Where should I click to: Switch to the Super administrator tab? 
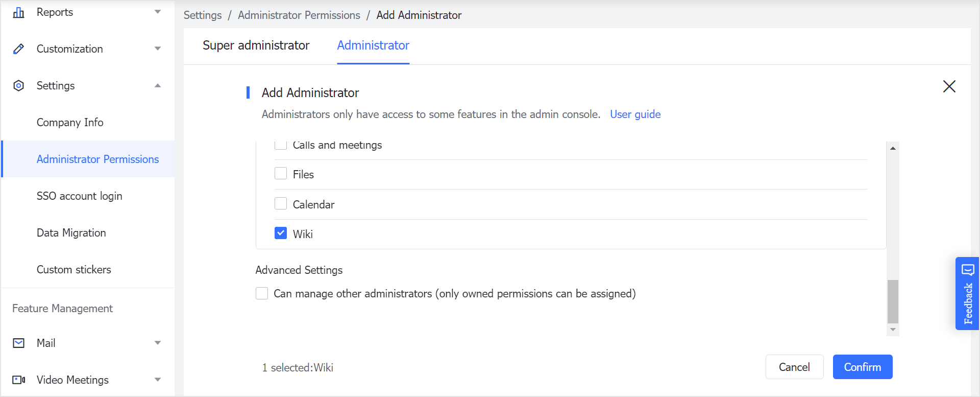[x=256, y=45]
